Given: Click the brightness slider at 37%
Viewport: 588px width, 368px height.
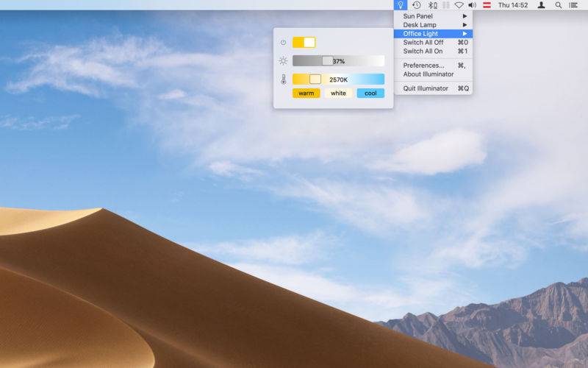Looking at the screenshot, I should point(338,61).
